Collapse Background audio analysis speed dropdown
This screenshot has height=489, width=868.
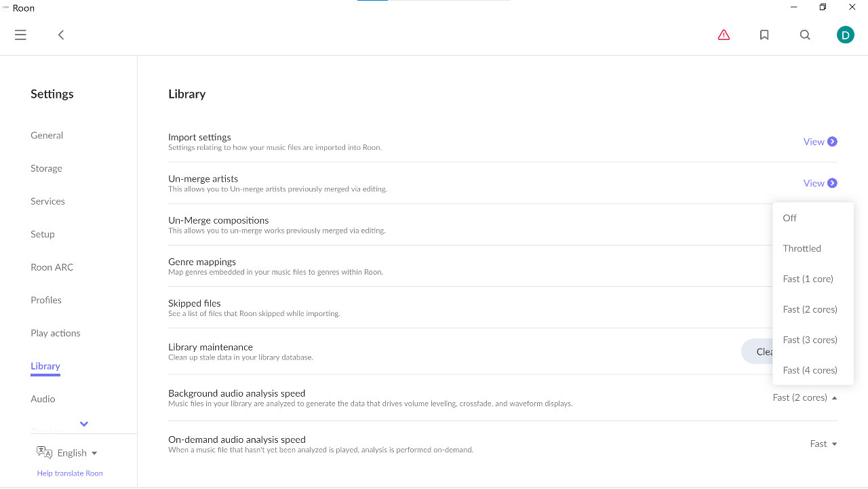805,397
